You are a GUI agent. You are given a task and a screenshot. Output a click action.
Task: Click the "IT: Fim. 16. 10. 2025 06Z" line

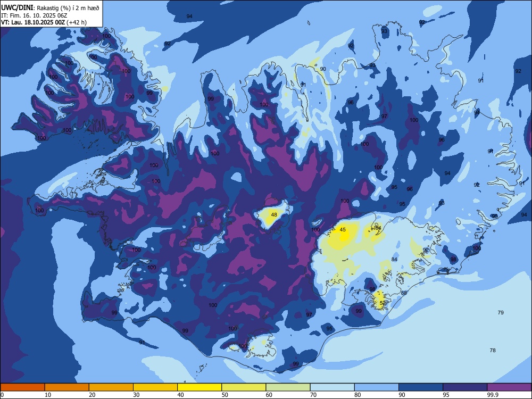point(34,15)
